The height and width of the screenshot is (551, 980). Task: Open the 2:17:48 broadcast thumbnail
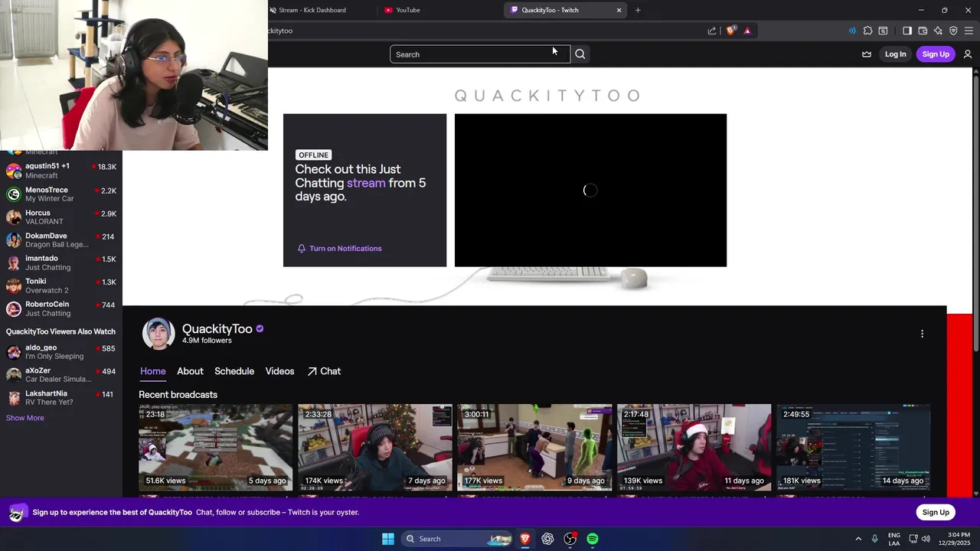[694, 447]
